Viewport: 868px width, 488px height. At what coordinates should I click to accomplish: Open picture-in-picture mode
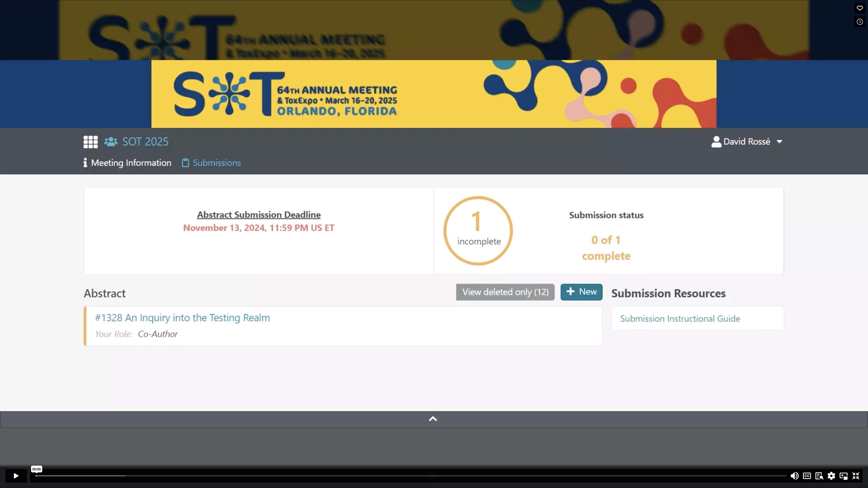tap(843, 476)
